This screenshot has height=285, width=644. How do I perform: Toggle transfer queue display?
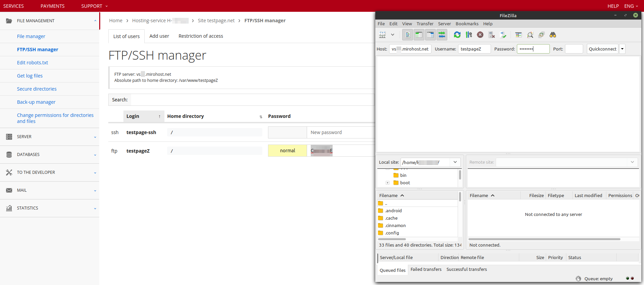(442, 35)
